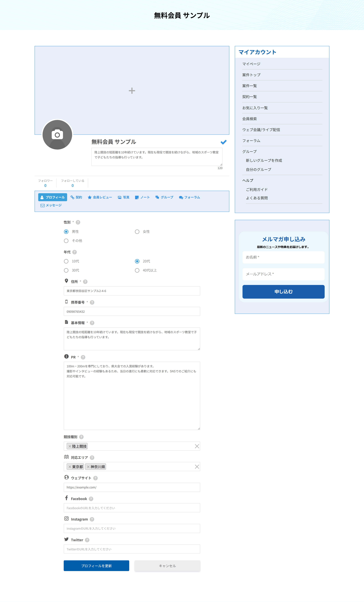Click the question mark beside 住所
364x602 pixels.
(85, 282)
